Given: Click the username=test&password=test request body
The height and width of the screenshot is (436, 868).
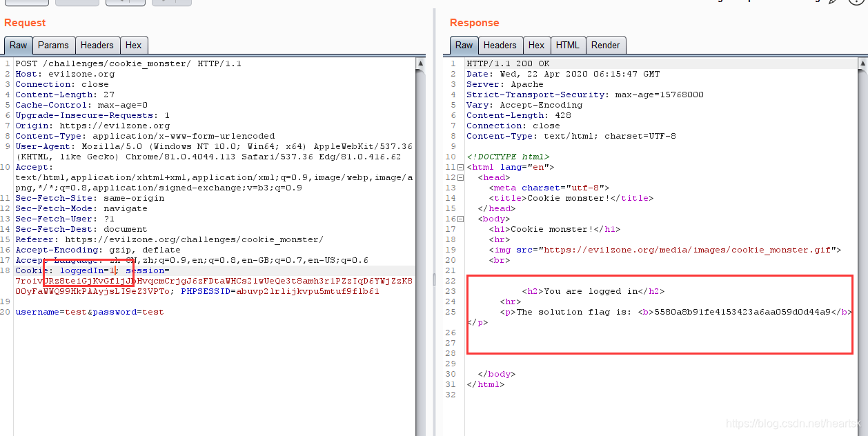Looking at the screenshot, I should (x=90, y=312).
